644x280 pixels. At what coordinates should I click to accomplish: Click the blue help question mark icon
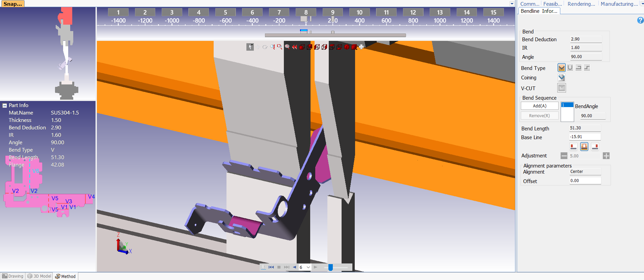click(x=640, y=20)
